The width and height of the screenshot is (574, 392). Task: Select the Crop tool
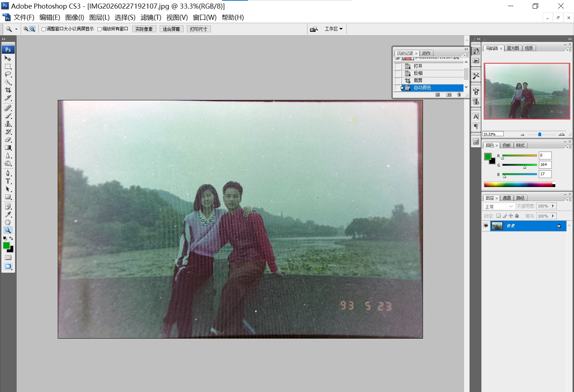coord(8,91)
